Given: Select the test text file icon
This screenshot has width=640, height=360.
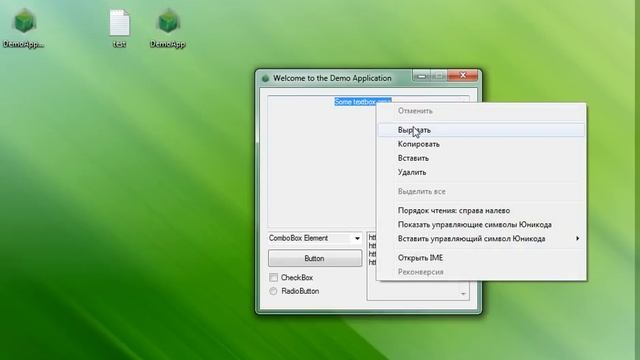Looking at the screenshot, I should tap(120, 29).
